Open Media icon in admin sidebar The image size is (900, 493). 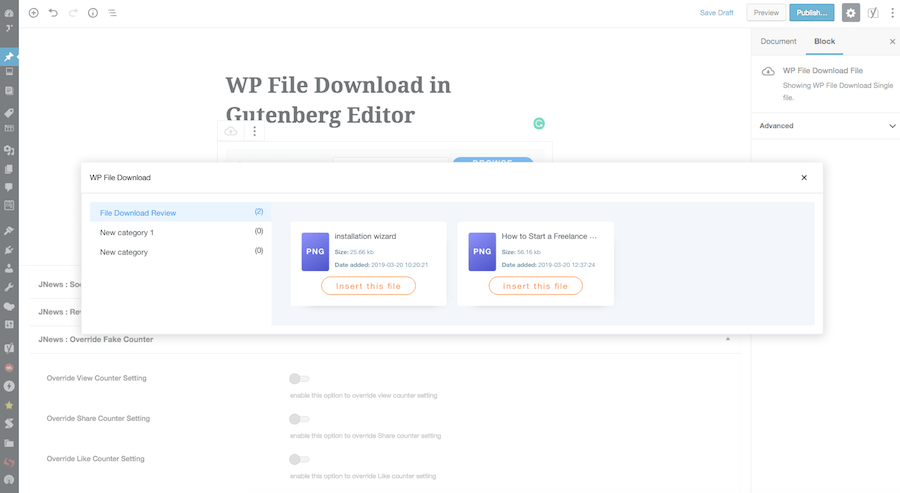[9, 150]
